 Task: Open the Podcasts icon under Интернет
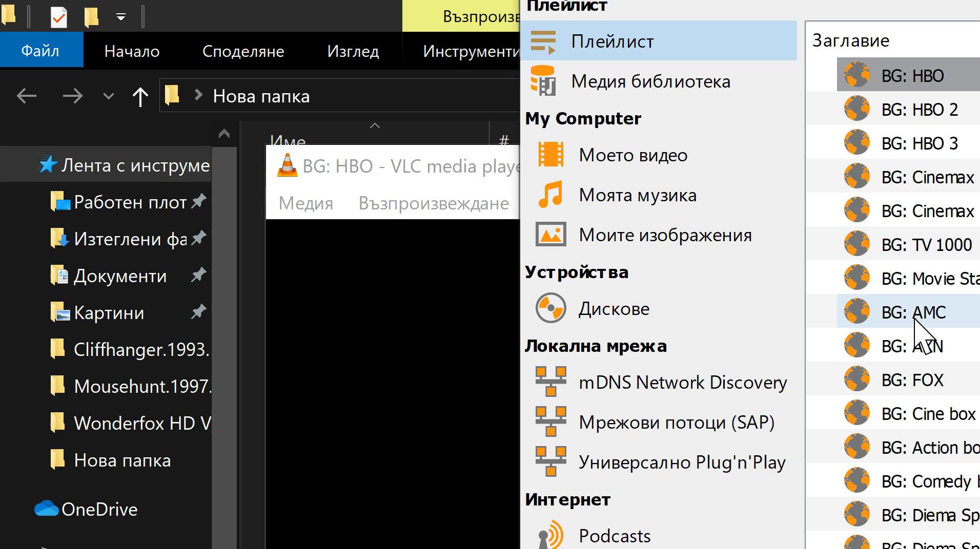(550, 536)
